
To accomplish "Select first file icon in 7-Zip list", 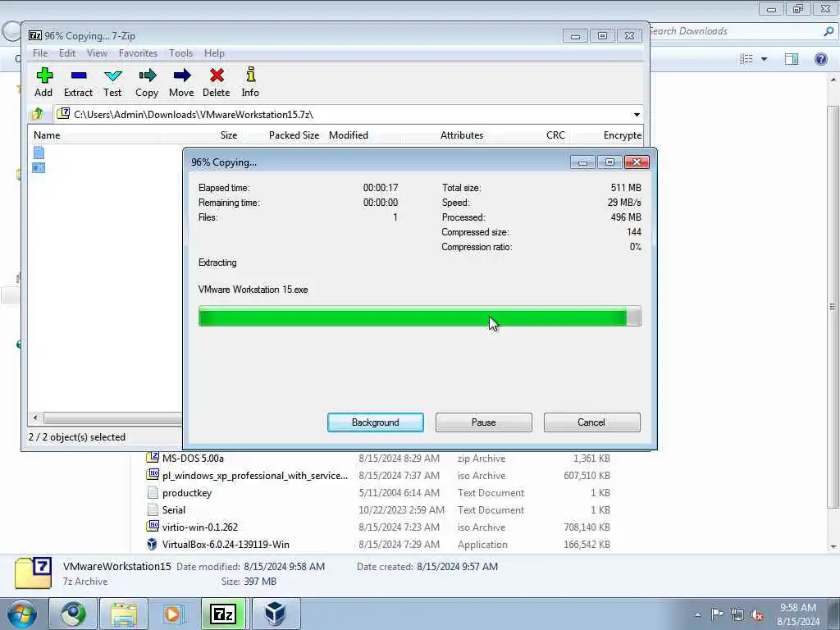I will (x=39, y=153).
